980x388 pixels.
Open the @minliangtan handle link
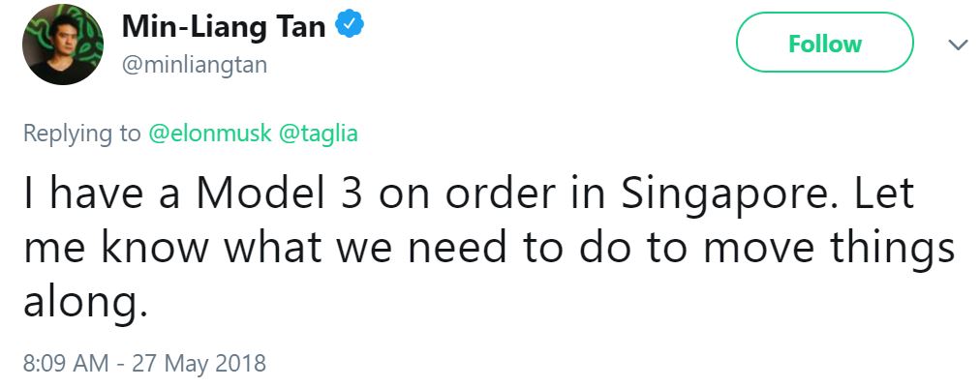194,65
